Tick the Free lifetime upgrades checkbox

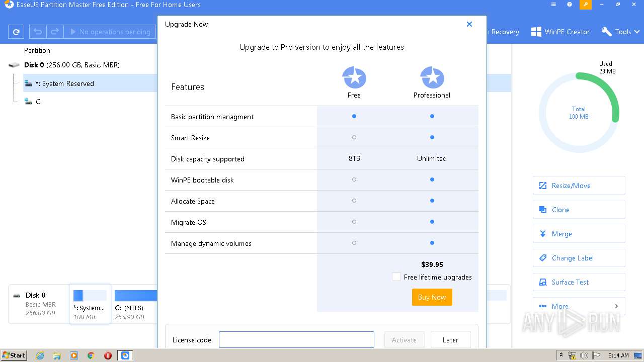coord(396,277)
